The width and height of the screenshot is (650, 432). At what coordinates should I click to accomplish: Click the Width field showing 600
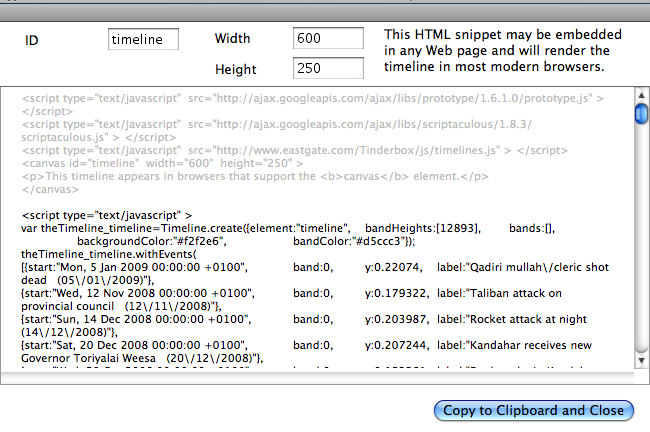coord(328,38)
